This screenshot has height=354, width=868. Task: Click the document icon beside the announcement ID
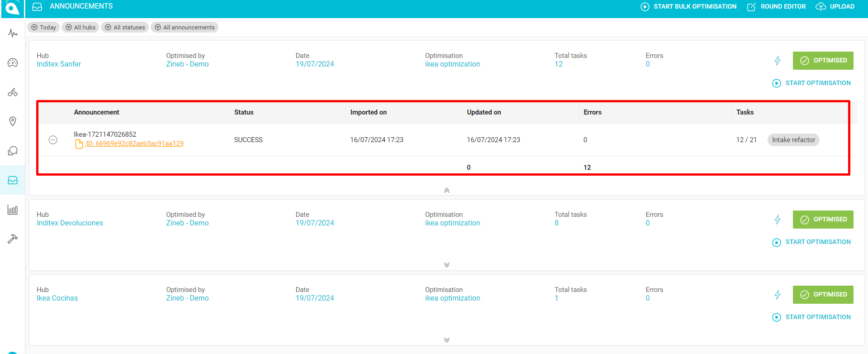click(x=79, y=144)
